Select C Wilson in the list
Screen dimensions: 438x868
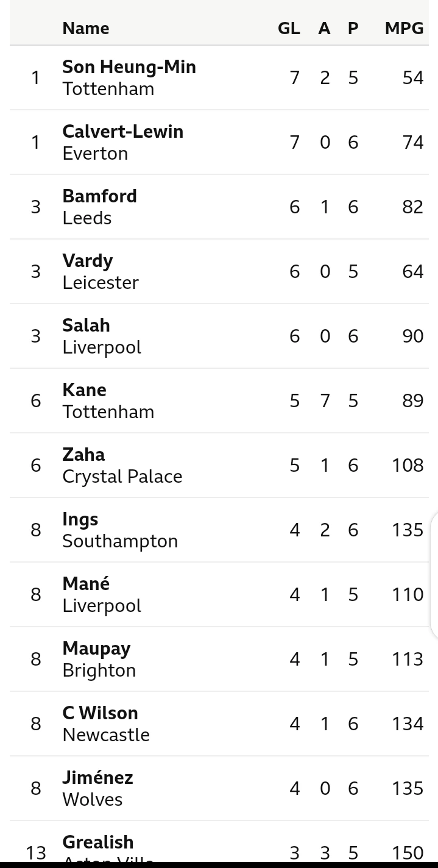coord(100,713)
